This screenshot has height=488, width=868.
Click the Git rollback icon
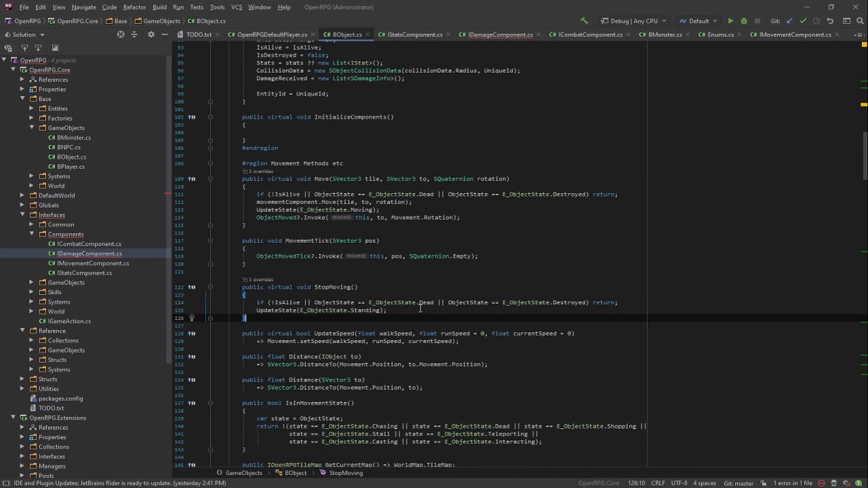pyautogui.click(x=830, y=21)
